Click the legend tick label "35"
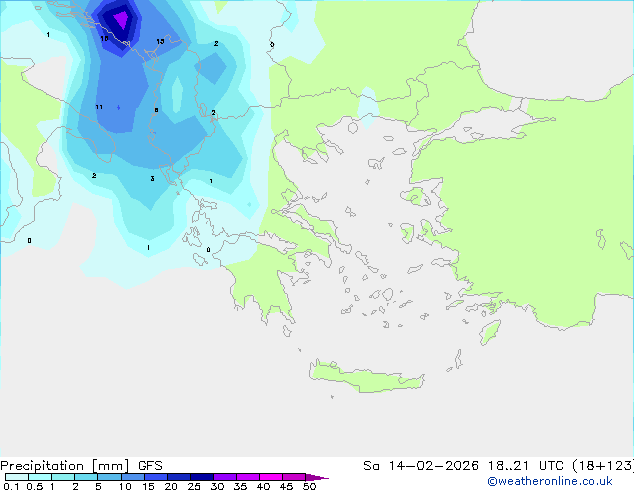The image size is (634, 490). pyautogui.click(x=240, y=486)
